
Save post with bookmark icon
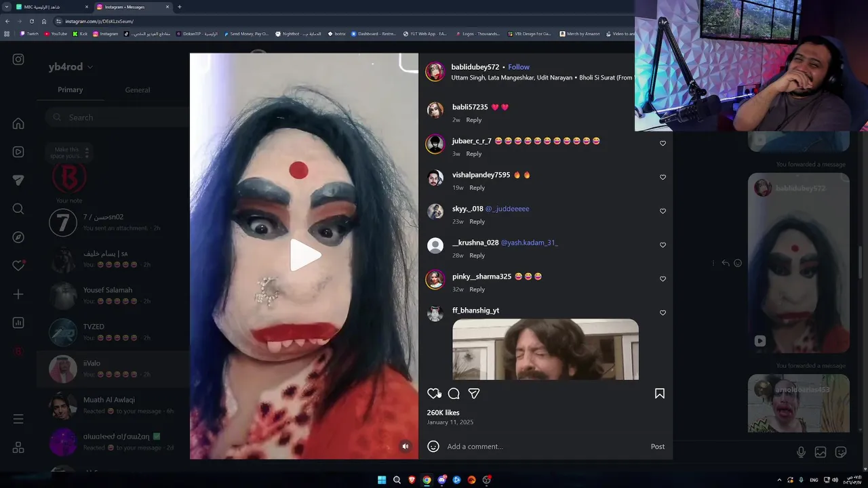(659, 393)
